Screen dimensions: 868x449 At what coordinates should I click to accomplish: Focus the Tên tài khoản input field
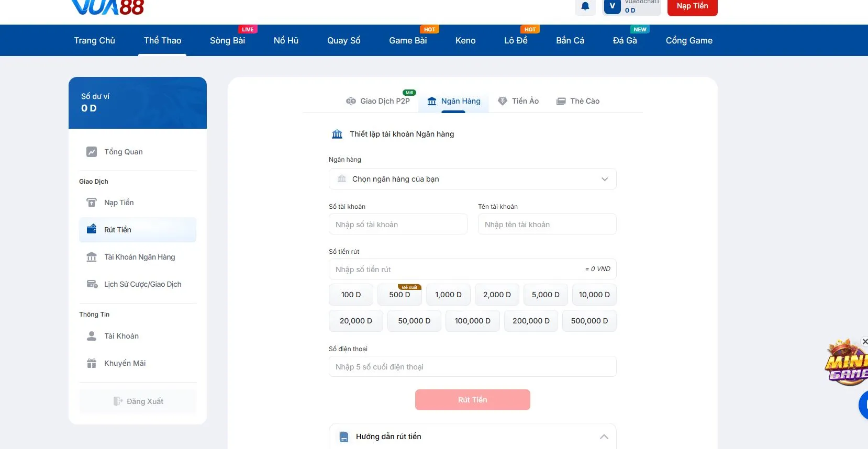547,224
